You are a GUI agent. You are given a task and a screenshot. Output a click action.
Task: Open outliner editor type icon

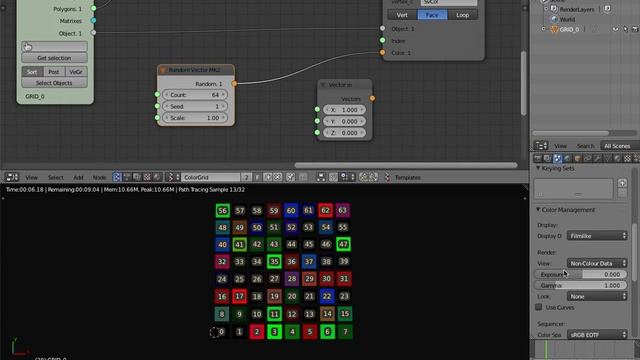541,146
